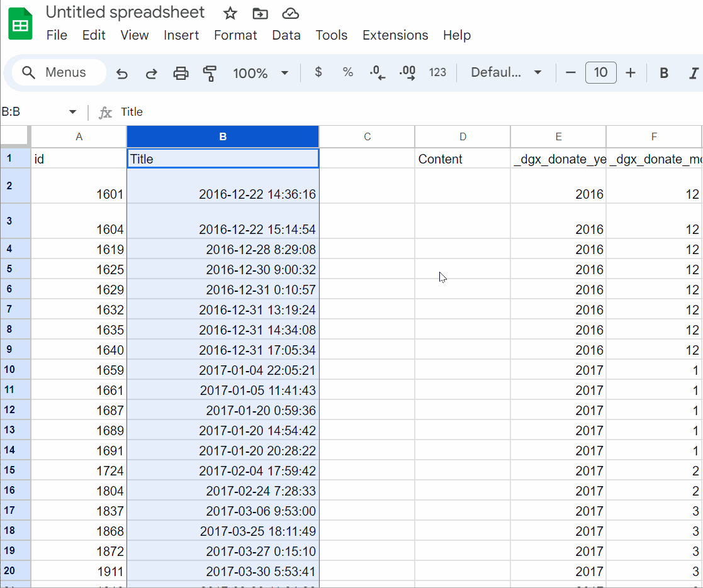
Task: Toggle bold formatting
Action: point(663,72)
